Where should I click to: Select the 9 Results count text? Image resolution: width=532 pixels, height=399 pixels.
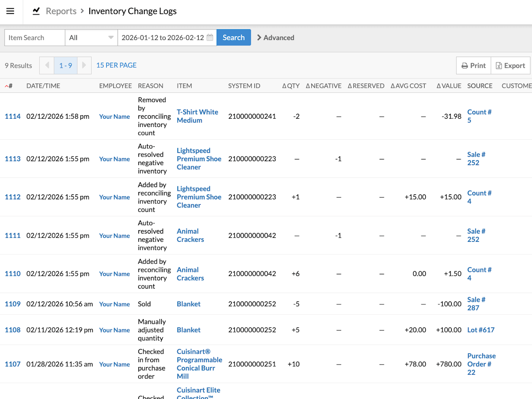[18, 65]
